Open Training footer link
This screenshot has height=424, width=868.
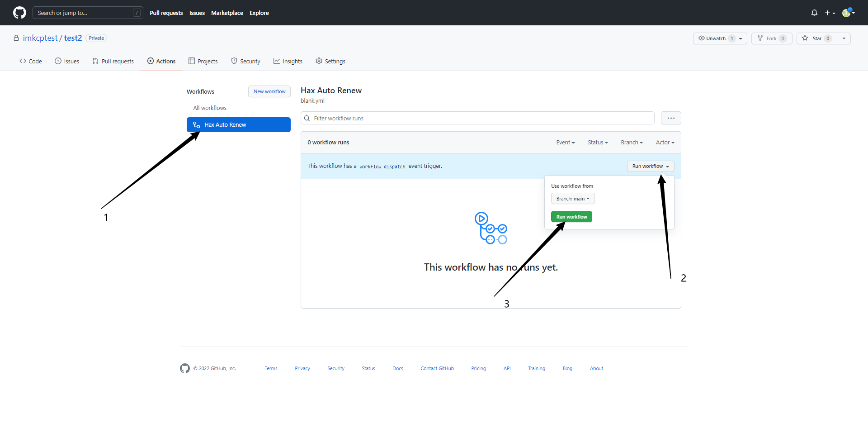(537, 368)
